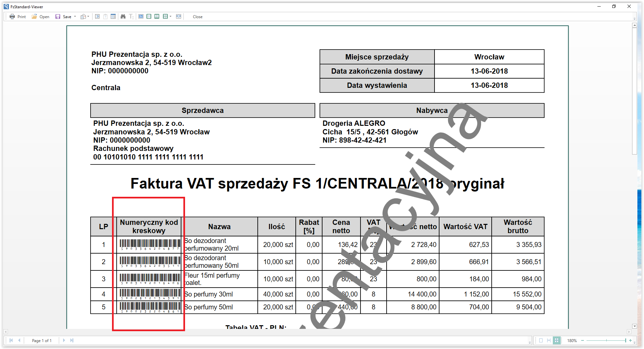Open Find with the binoculars icon
This screenshot has height=349, width=644.
[123, 17]
